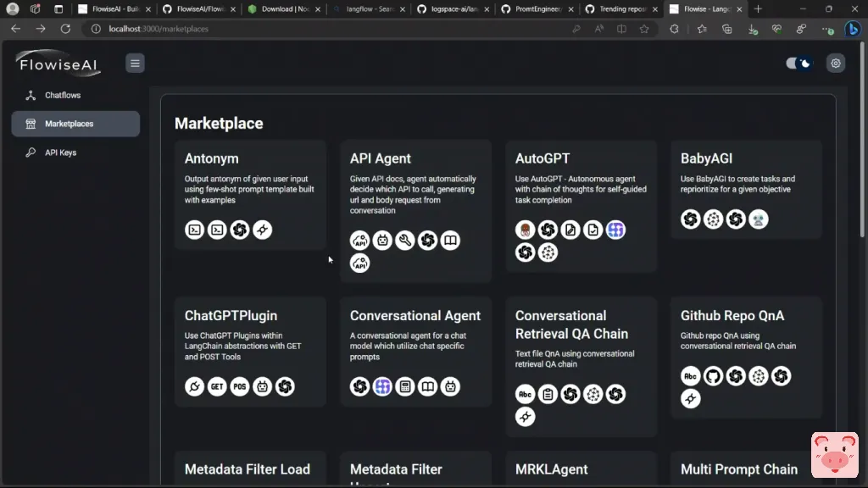Click the GET tool icon in ChatGPTPlugin
The height and width of the screenshot is (488, 868).
click(217, 386)
